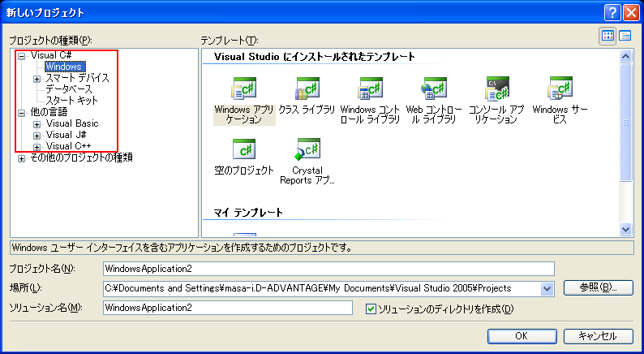Open the 場所 location dropdown
644x354 pixels.
[547, 288]
